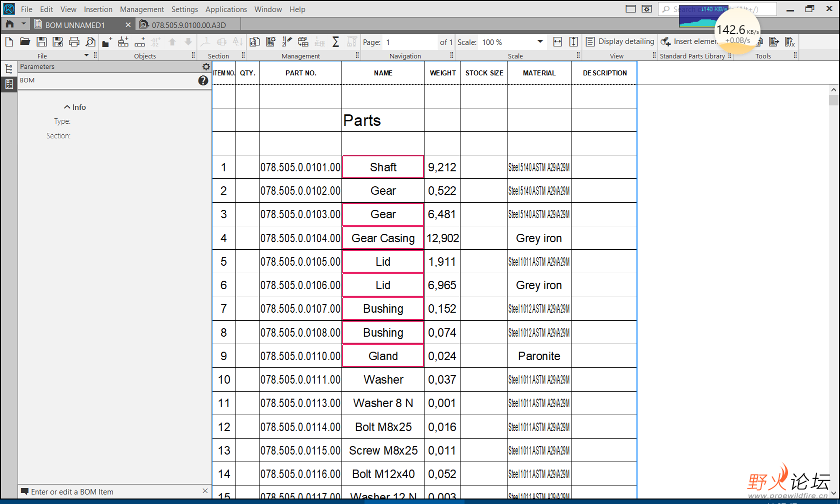Click weight 6,965 in row 6
This screenshot has height=504, width=840.
(x=442, y=285)
